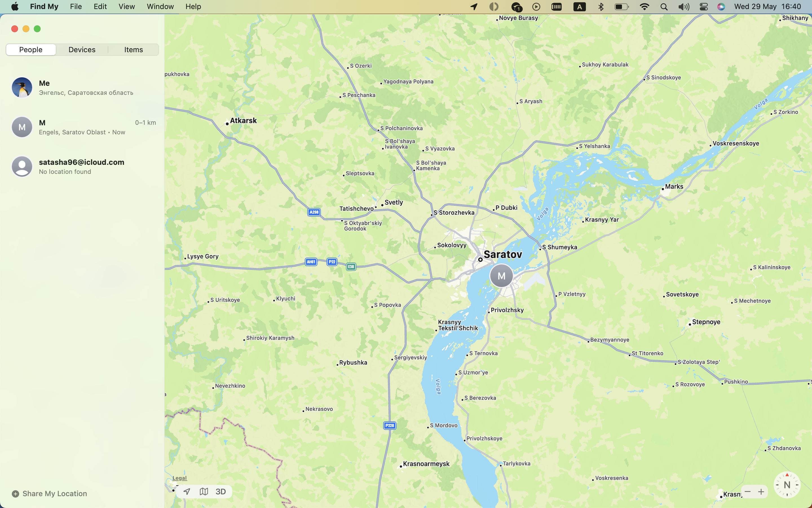Click the P228 road shield
The image size is (812, 508).
tap(390, 425)
